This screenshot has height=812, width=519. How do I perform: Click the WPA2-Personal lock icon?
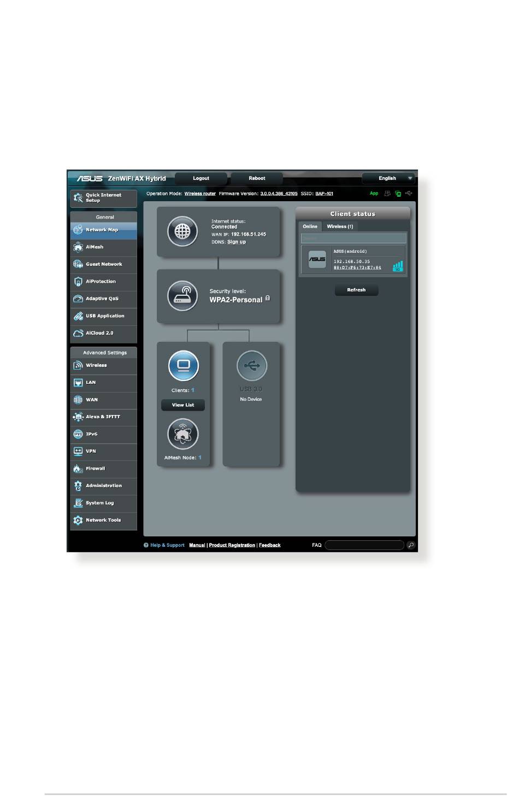click(268, 299)
